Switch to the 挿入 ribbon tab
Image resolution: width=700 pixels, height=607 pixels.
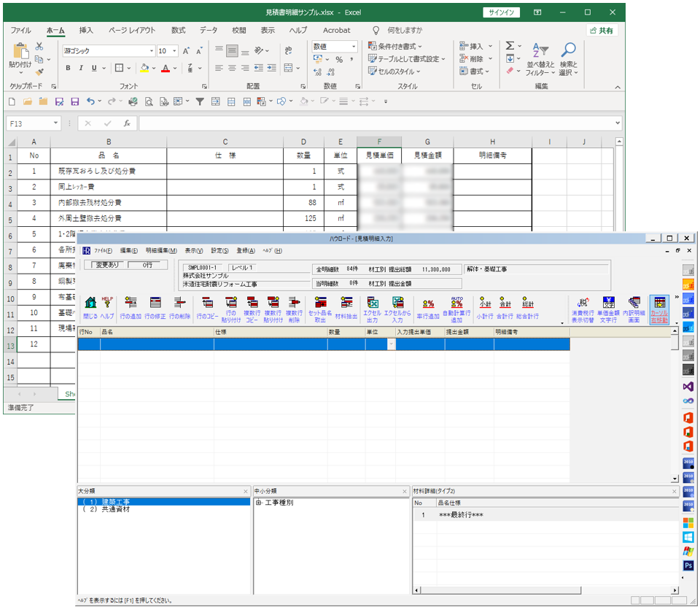click(x=86, y=30)
